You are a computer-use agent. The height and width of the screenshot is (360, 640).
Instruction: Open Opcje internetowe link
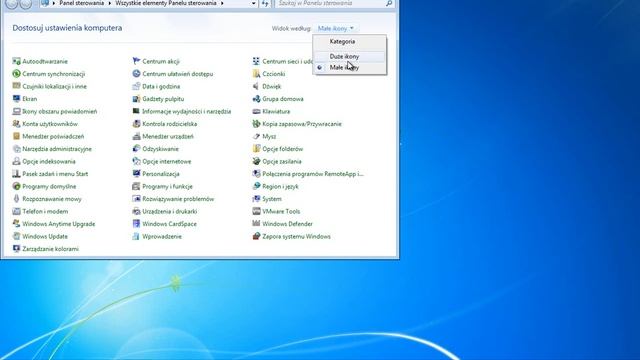coord(167,161)
